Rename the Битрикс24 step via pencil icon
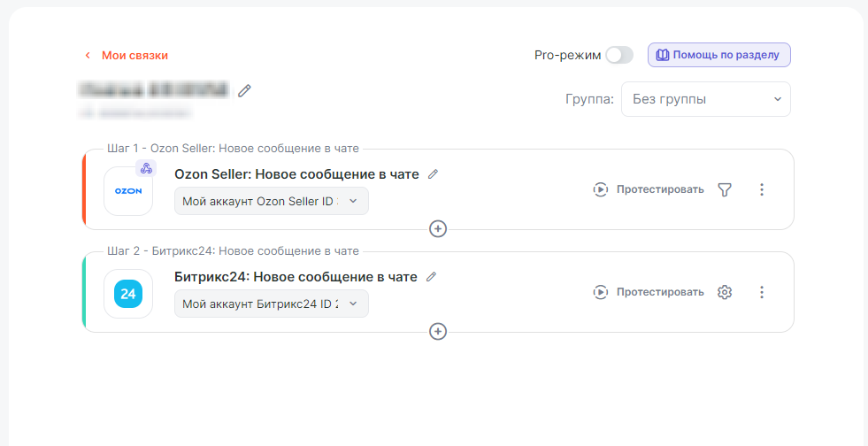The width and height of the screenshot is (868, 446). coord(431,277)
